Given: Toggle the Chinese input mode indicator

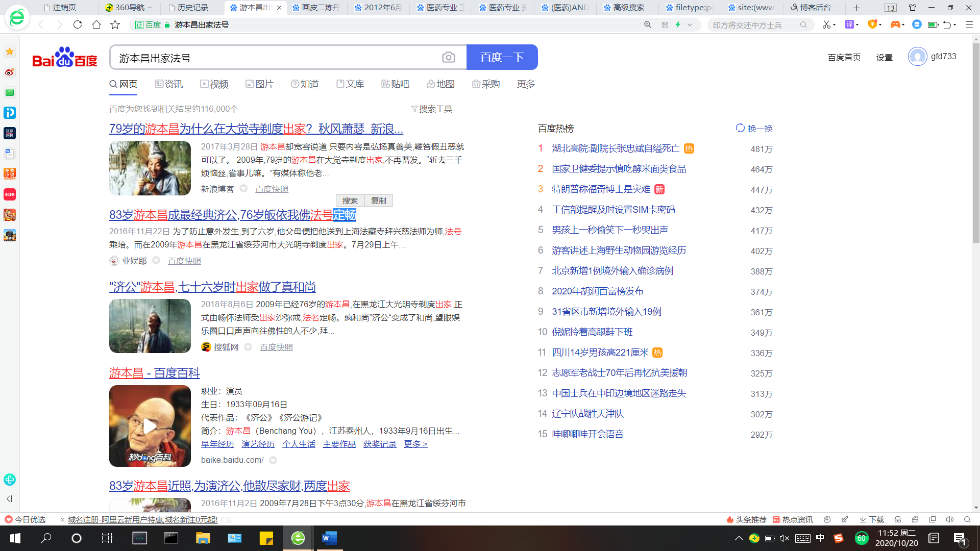Looking at the screenshot, I should point(820,538).
